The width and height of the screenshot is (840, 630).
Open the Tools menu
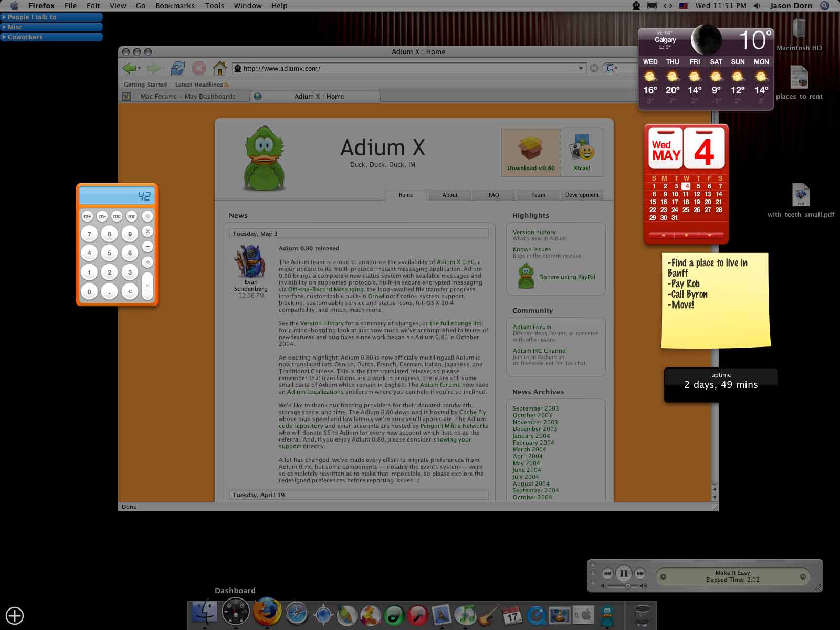(x=214, y=6)
